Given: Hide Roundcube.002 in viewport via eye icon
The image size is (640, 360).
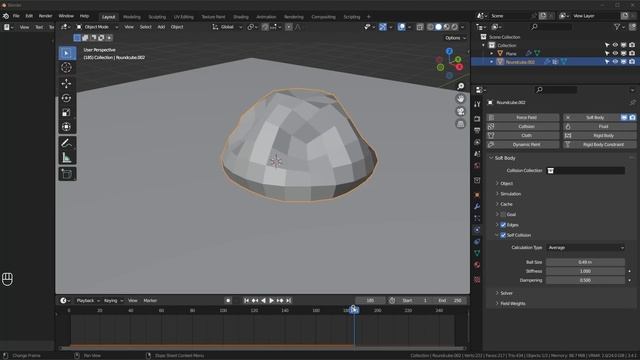Looking at the screenshot, I should (615, 62).
